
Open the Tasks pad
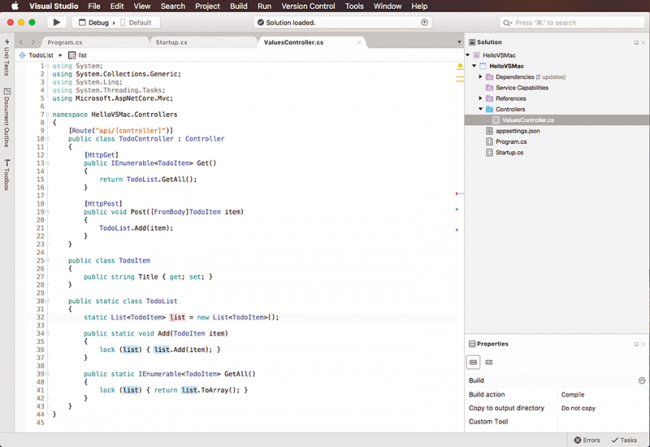coord(624,440)
